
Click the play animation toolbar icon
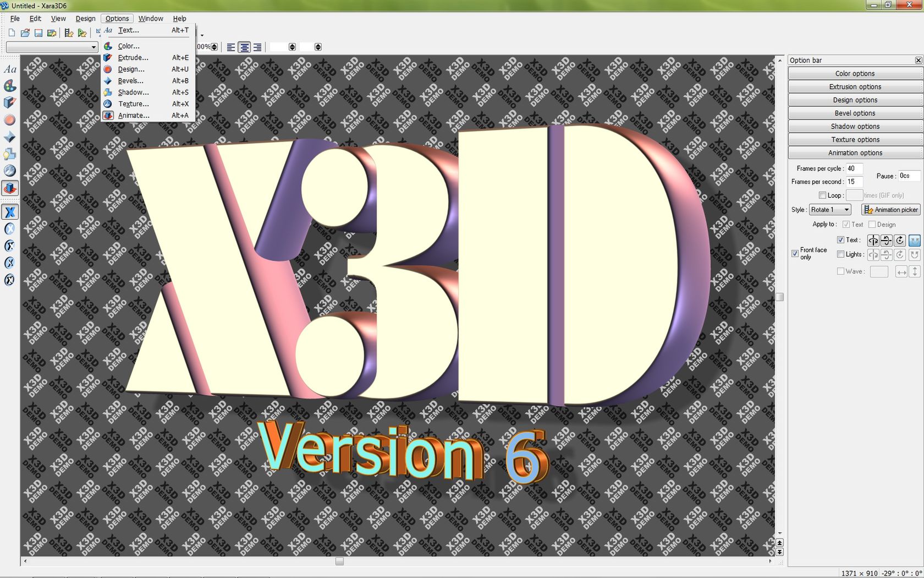coord(82,33)
